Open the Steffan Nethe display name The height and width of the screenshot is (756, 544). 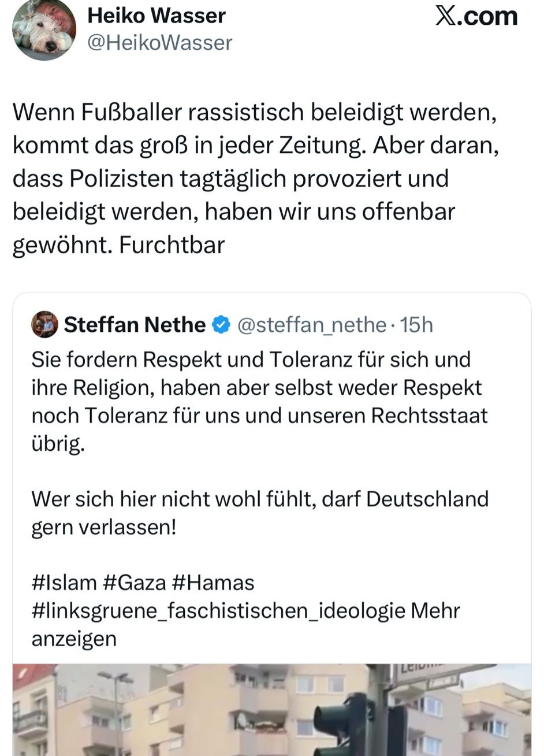point(135,325)
